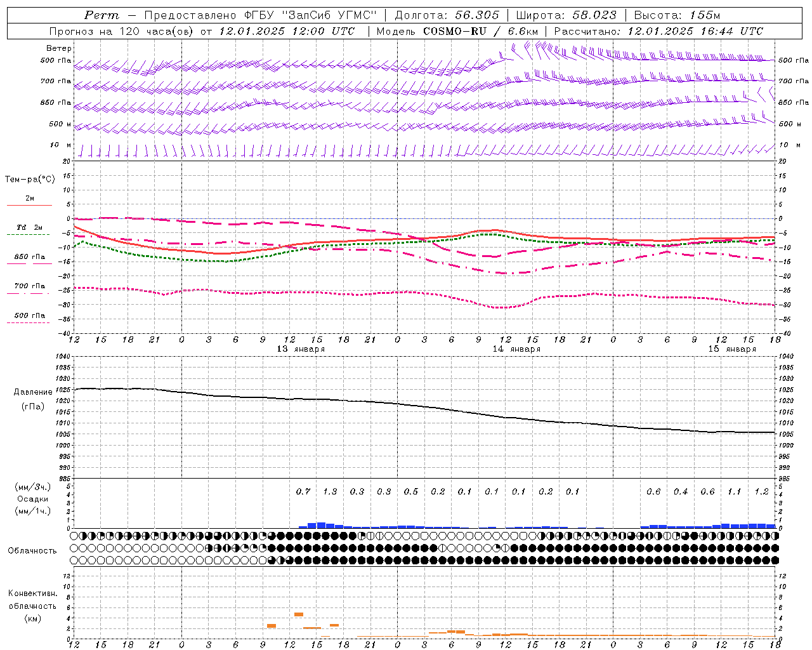Click the "850 гПа" temperature legend entry
The height and width of the screenshot is (650, 812).
pyautogui.click(x=29, y=257)
